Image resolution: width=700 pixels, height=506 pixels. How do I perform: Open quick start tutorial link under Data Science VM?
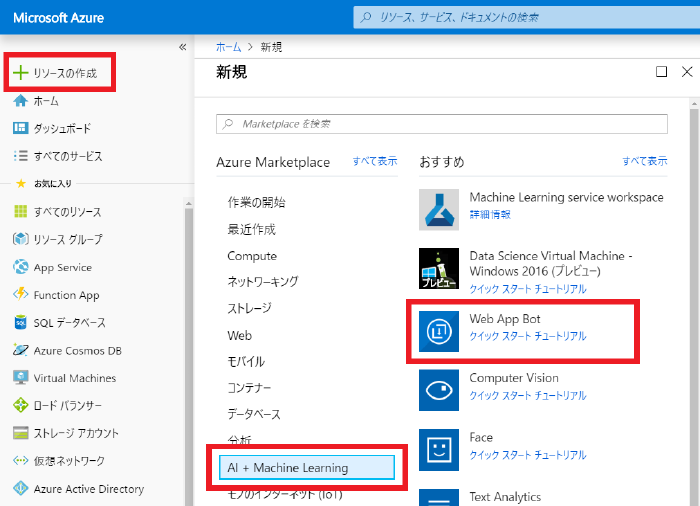pyautogui.click(x=528, y=289)
